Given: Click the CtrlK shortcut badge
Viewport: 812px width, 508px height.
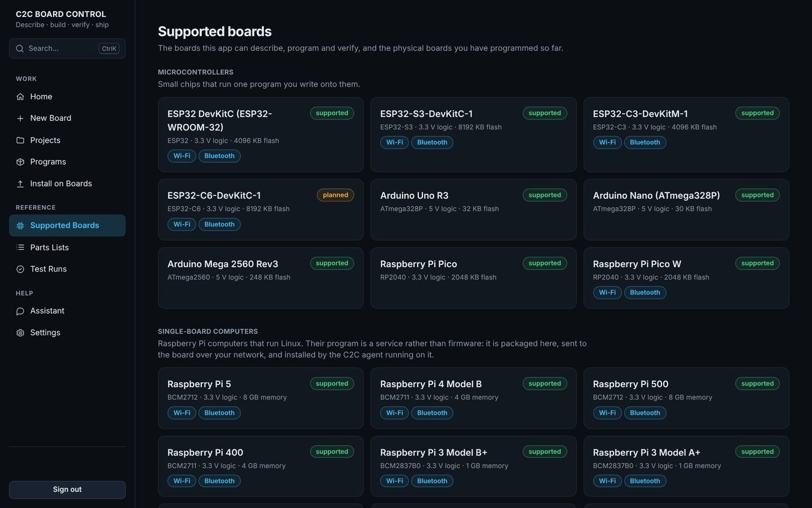Looking at the screenshot, I should (109, 49).
